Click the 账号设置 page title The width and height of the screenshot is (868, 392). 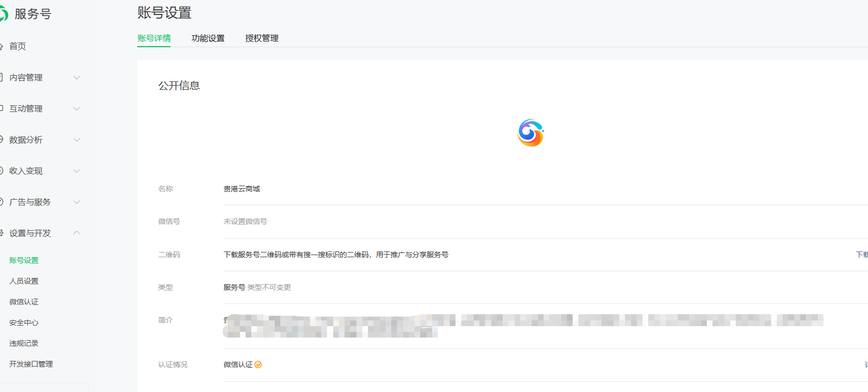(x=164, y=13)
